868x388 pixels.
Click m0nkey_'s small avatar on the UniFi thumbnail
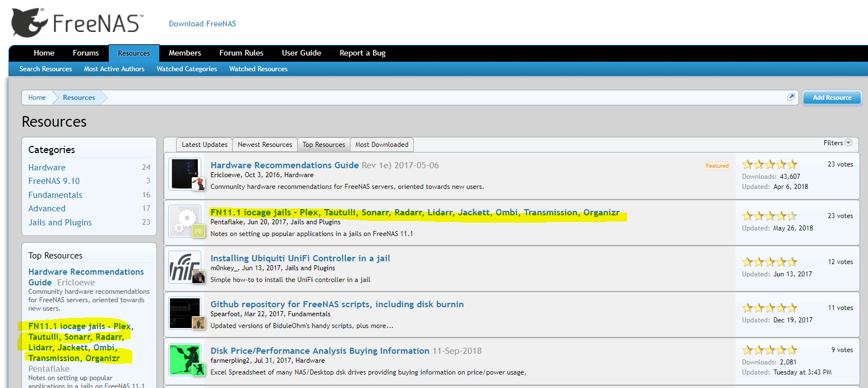coord(198,277)
